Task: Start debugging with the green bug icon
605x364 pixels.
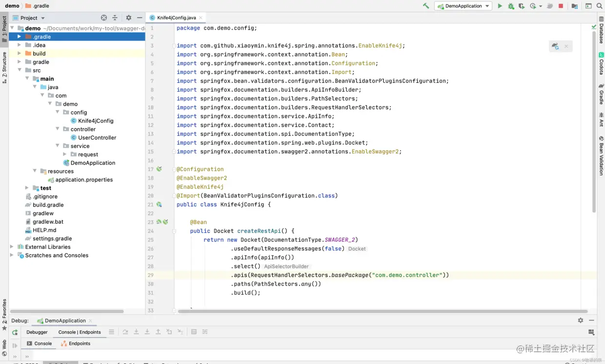Action: click(x=511, y=6)
